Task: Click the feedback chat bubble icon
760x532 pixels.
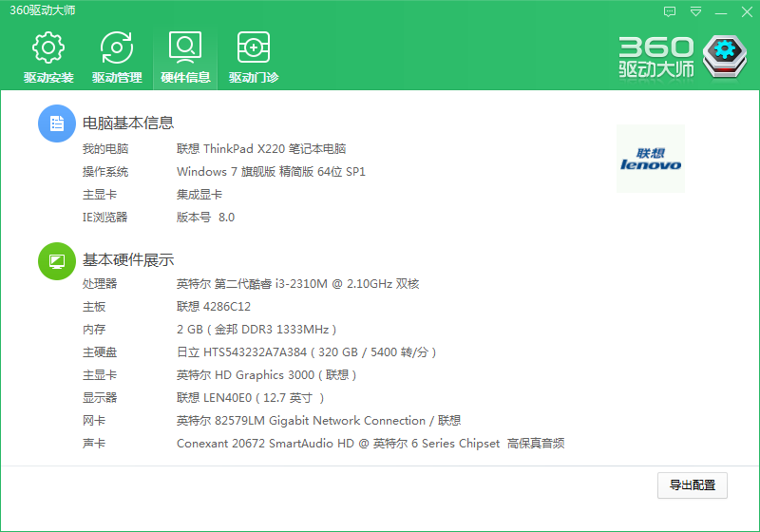Action: [670, 11]
